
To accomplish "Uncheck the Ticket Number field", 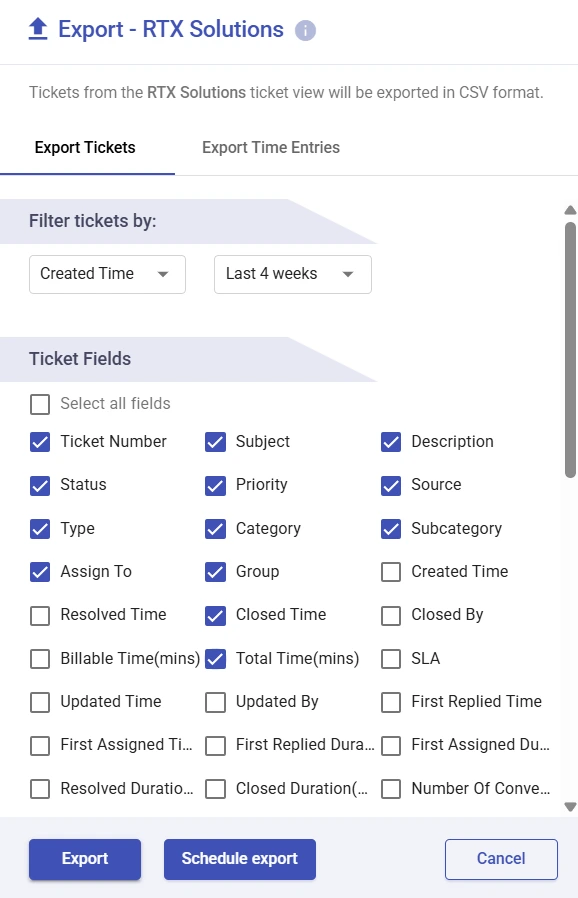I will tap(40, 442).
